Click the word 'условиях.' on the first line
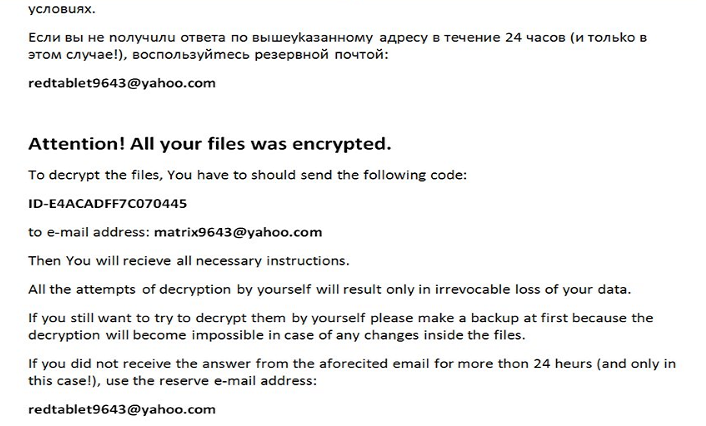The height and width of the screenshot is (426, 706). [62, 9]
